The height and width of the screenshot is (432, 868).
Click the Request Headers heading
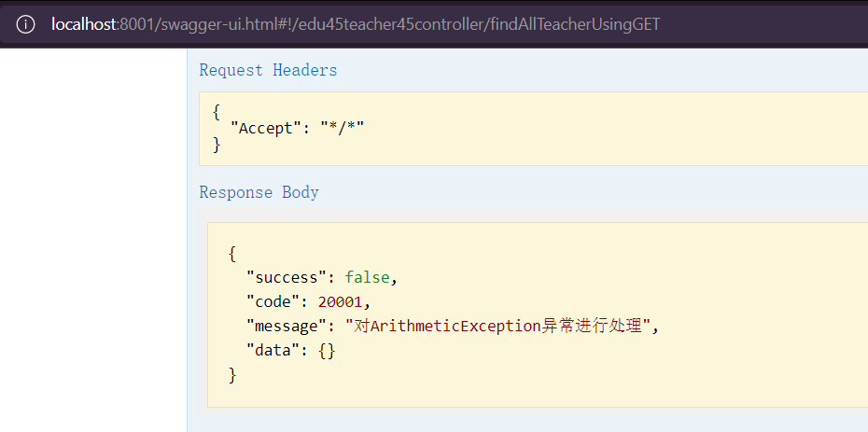coord(268,70)
